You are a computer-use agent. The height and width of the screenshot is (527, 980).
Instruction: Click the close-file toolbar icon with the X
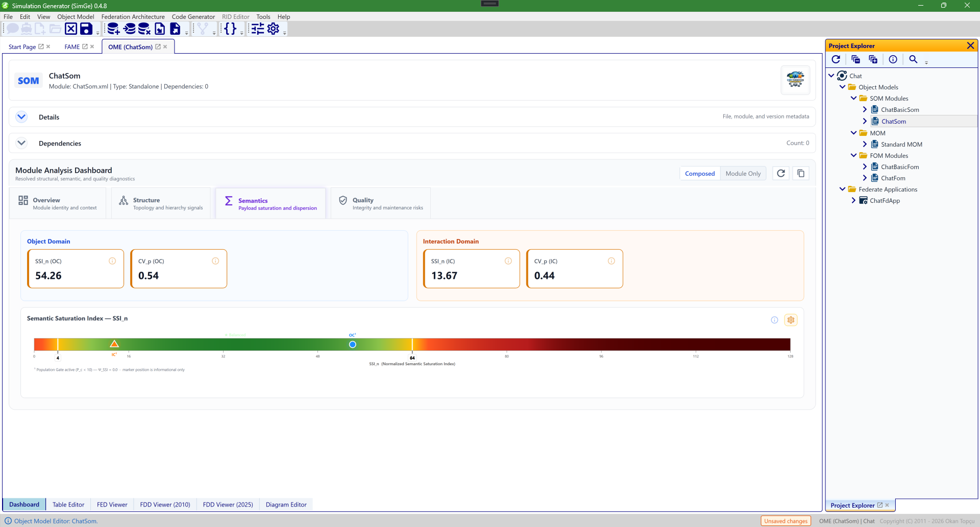pyautogui.click(x=71, y=29)
